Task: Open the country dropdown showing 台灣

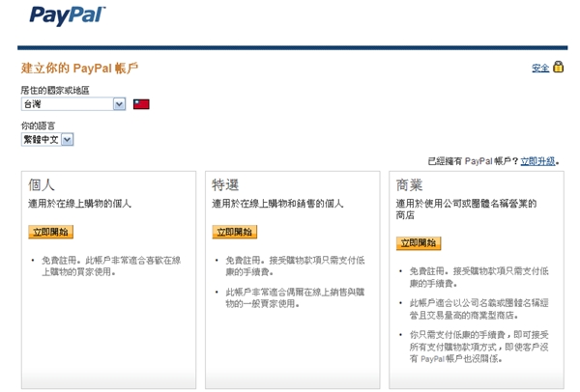Action: [x=73, y=104]
